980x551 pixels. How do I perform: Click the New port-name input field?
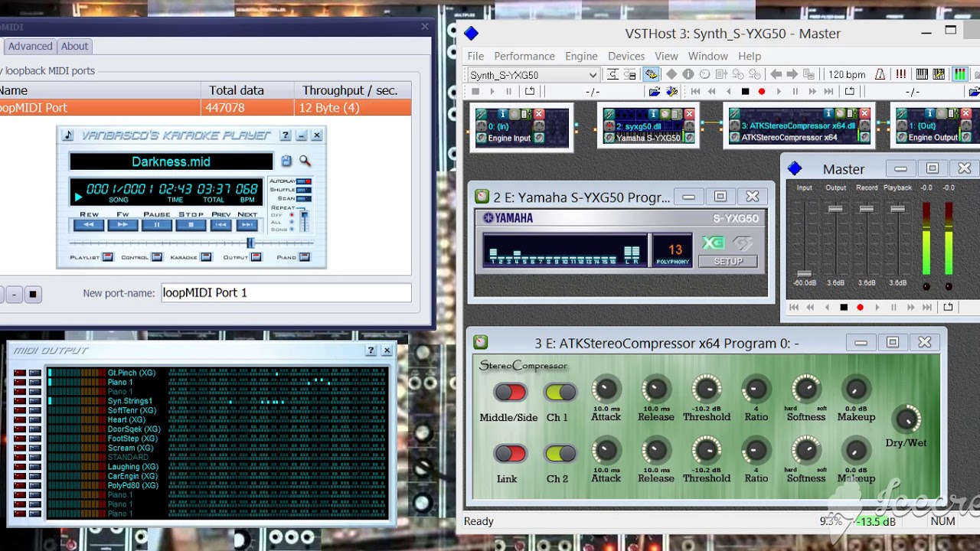click(x=286, y=292)
